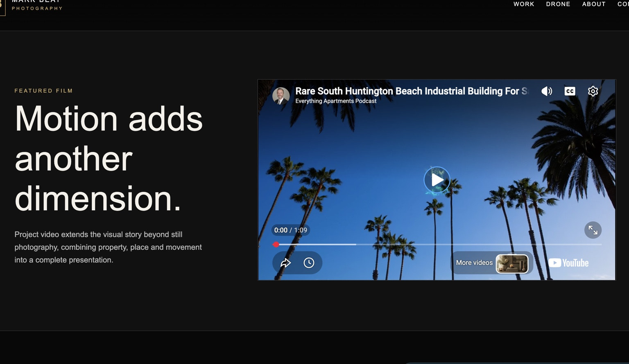Open video settings gear icon
Image resolution: width=629 pixels, height=364 pixels.
click(593, 91)
